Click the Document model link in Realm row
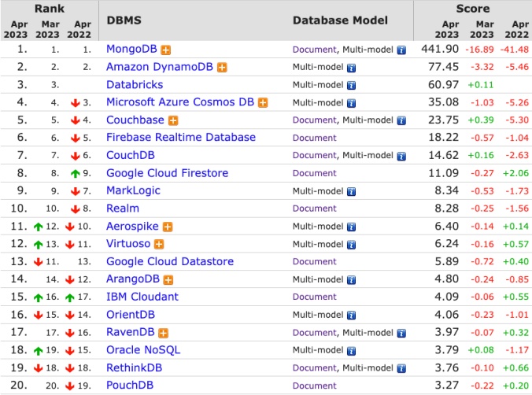The height and width of the screenshot is (395, 532). tap(314, 209)
